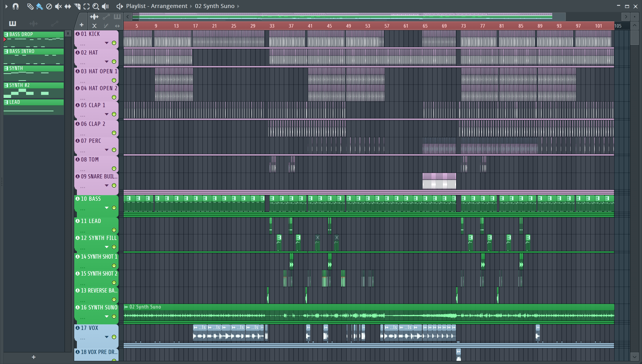
Task: Collapse the 02 HAT track group arrow
Action: tap(107, 62)
